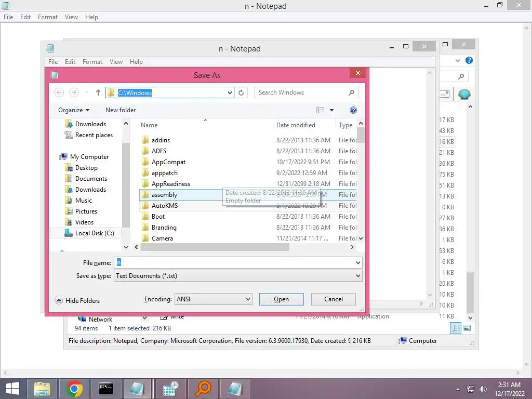532x399 pixels.
Task: Open Format menu in inner Notepad window
Action: tap(92, 62)
